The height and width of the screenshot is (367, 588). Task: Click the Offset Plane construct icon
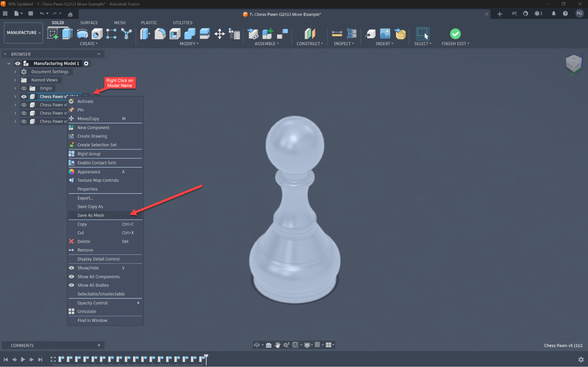click(309, 34)
